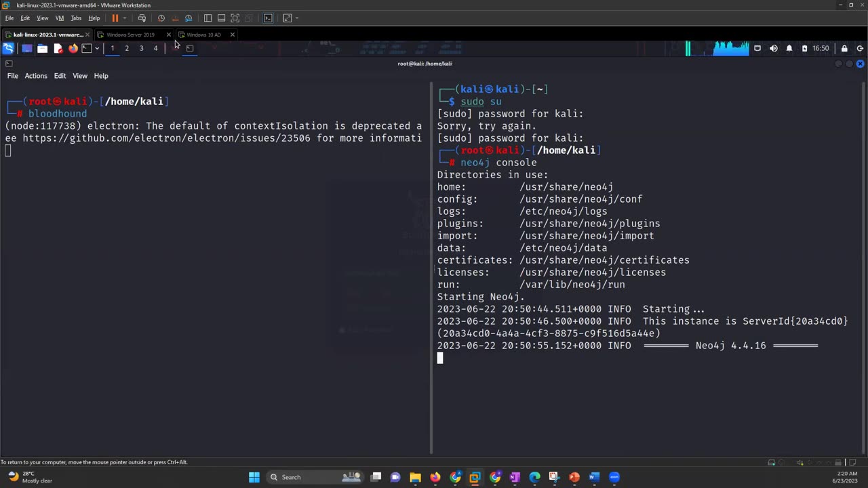Switch to Kali workspace 3
Viewport: 868px width, 488px height.
(141, 48)
